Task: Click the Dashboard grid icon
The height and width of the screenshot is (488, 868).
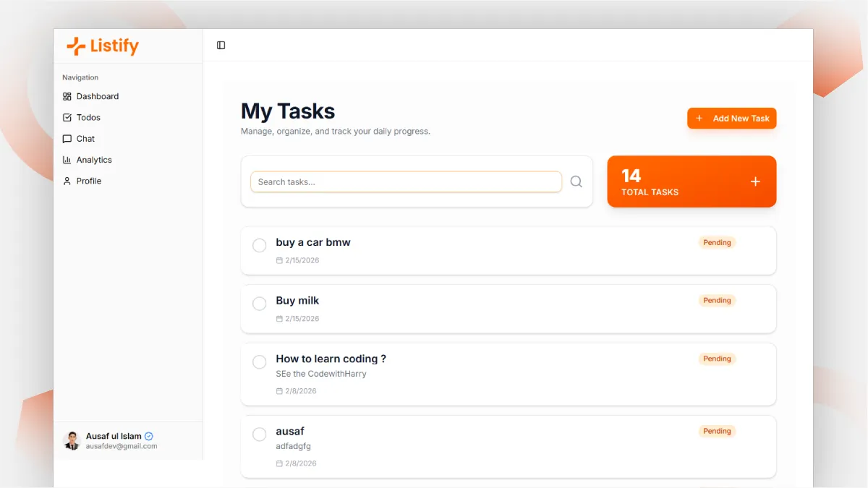Action: 67,96
